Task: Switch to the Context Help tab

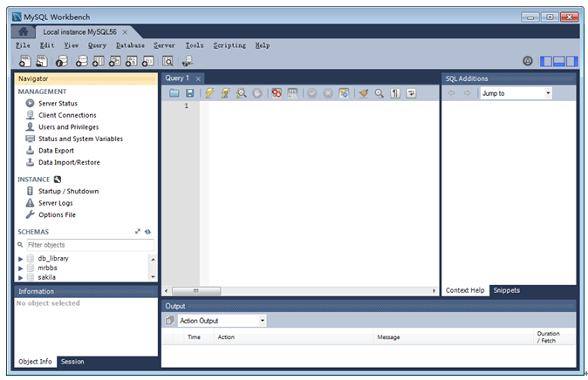Action: (465, 290)
